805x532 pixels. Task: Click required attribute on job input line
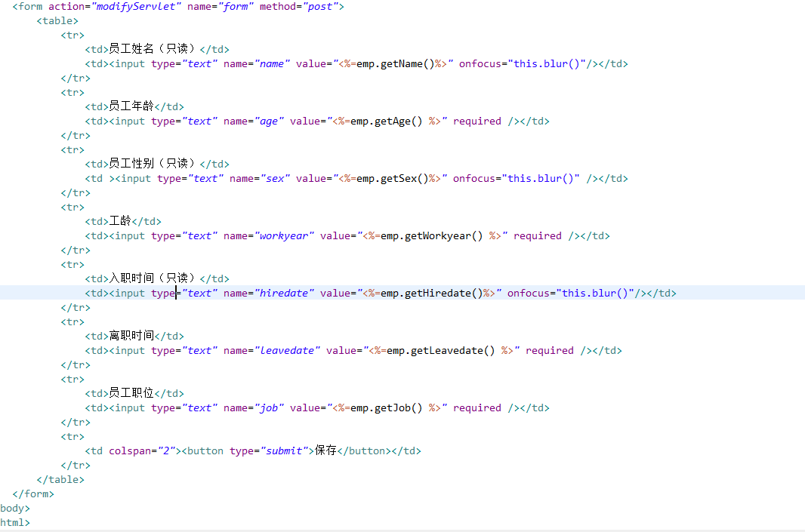click(x=477, y=408)
